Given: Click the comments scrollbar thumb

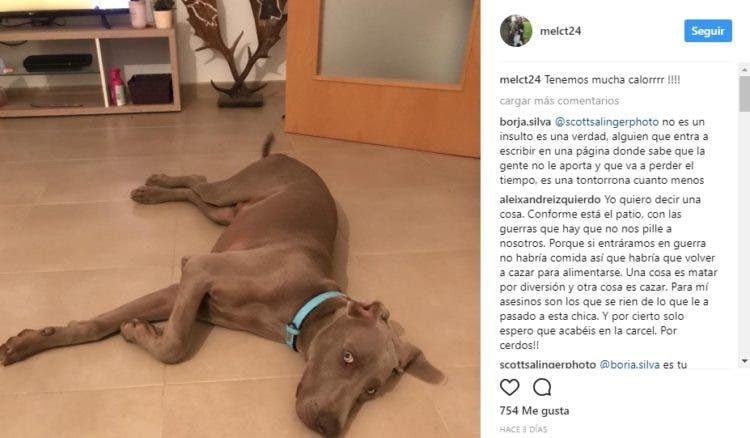Looking at the screenshot, I should click(x=744, y=93).
